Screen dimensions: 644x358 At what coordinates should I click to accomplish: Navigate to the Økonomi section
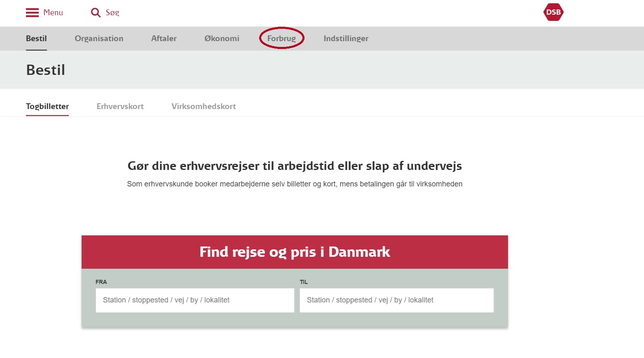click(222, 38)
